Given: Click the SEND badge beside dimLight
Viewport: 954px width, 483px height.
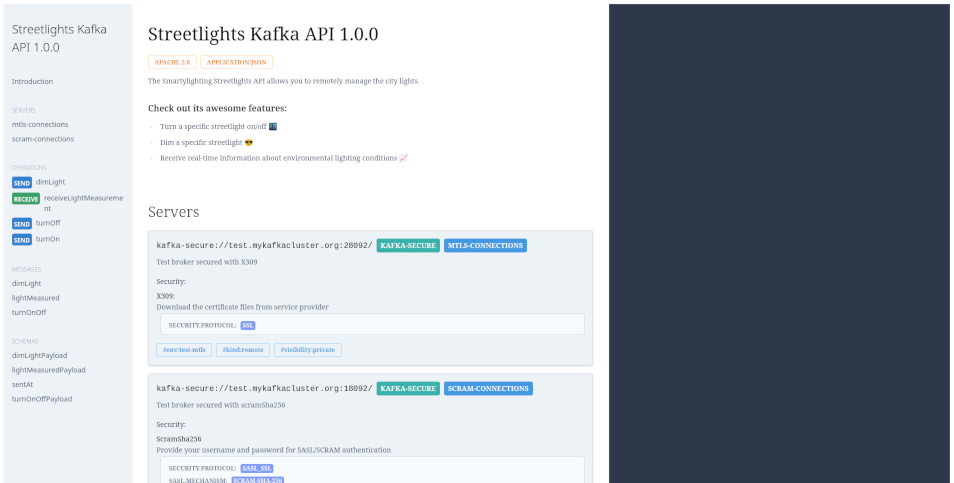Looking at the screenshot, I should (22, 182).
